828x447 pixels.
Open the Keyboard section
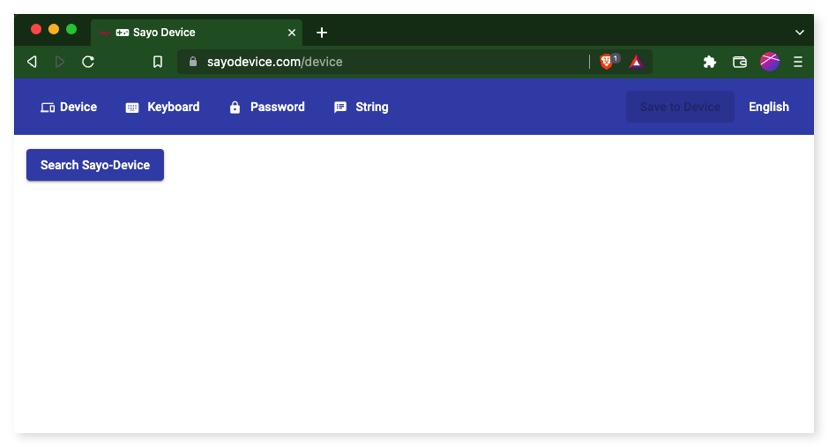point(163,107)
